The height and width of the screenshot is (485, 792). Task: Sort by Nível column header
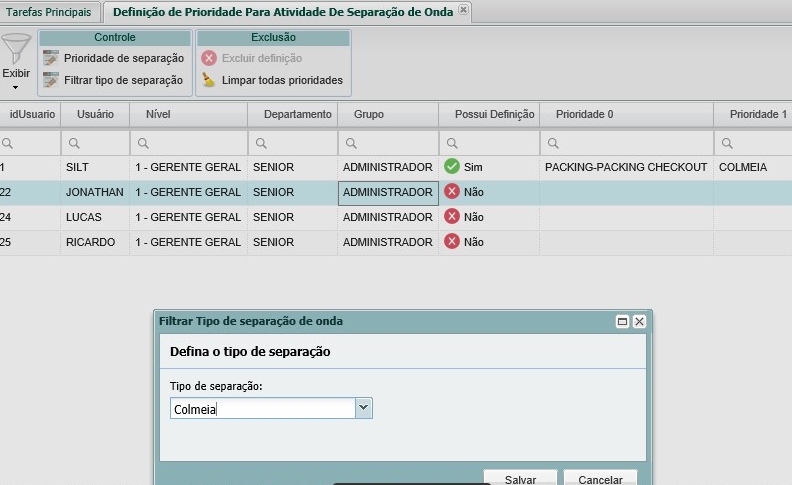[x=188, y=114]
